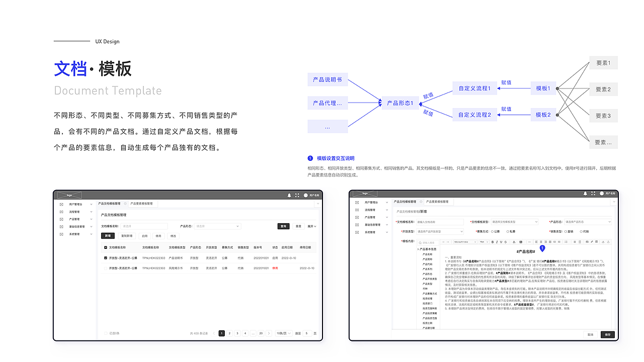The height and width of the screenshot is (362, 644).
Task: Click the user avatar in the left window header
Action: point(306,195)
